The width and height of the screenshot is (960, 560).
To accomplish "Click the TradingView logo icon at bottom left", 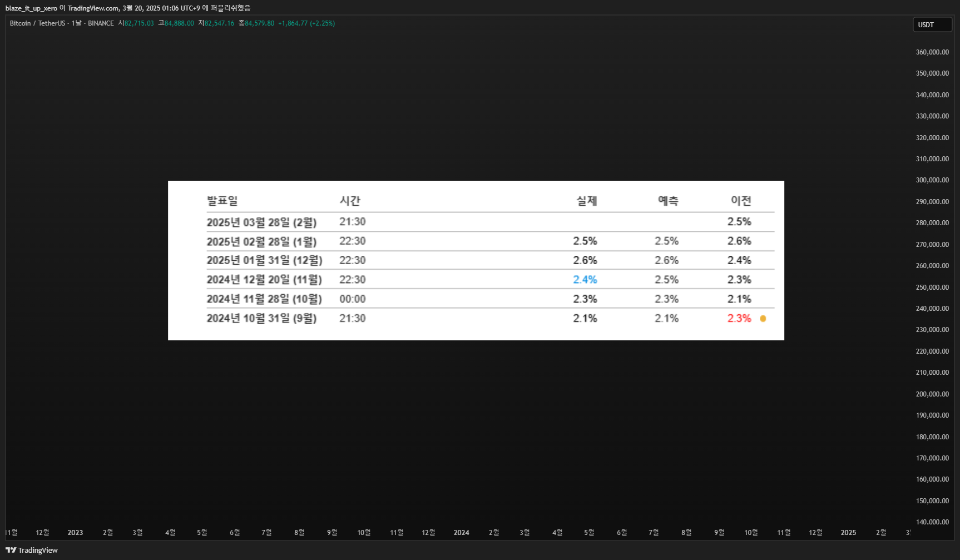I will coord(11,550).
